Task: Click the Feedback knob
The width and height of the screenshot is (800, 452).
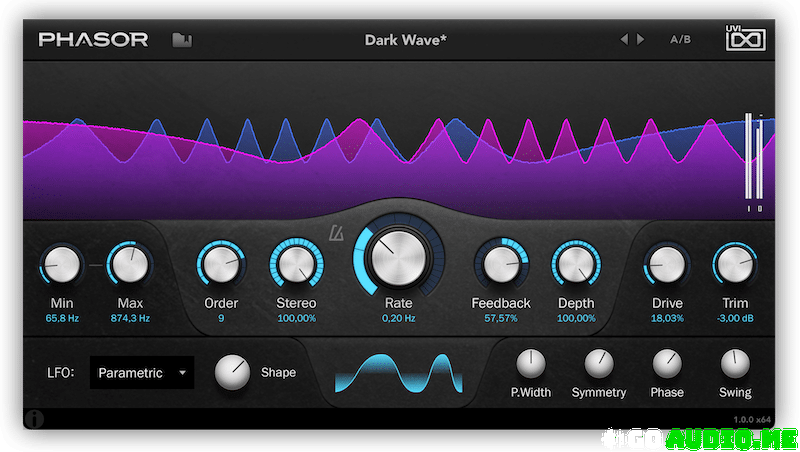Action: click(x=501, y=265)
